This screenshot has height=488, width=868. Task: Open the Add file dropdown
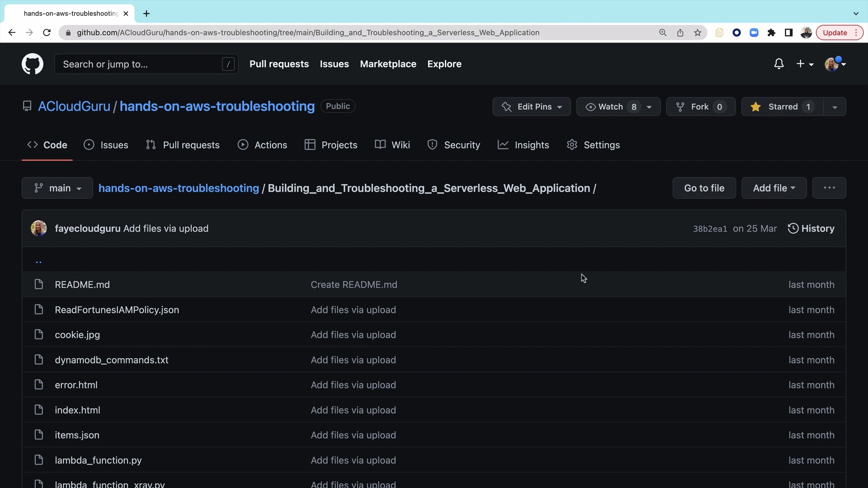pyautogui.click(x=774, y=188)
